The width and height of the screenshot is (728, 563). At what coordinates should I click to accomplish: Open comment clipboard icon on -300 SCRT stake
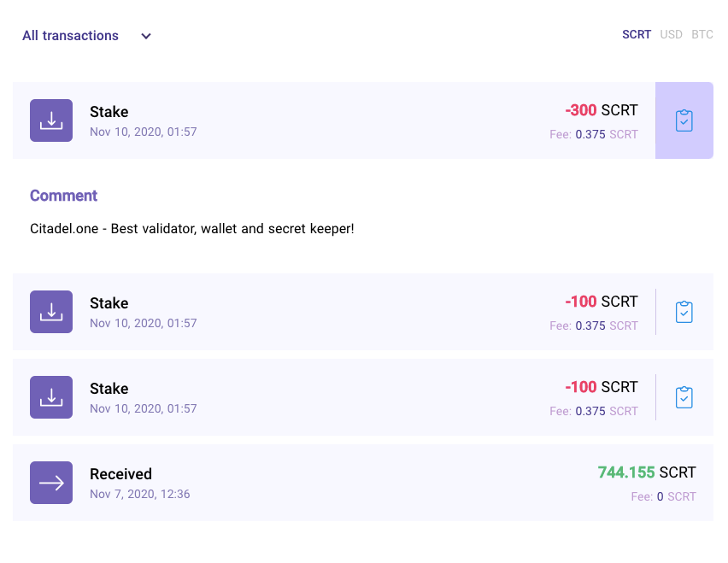684,120
